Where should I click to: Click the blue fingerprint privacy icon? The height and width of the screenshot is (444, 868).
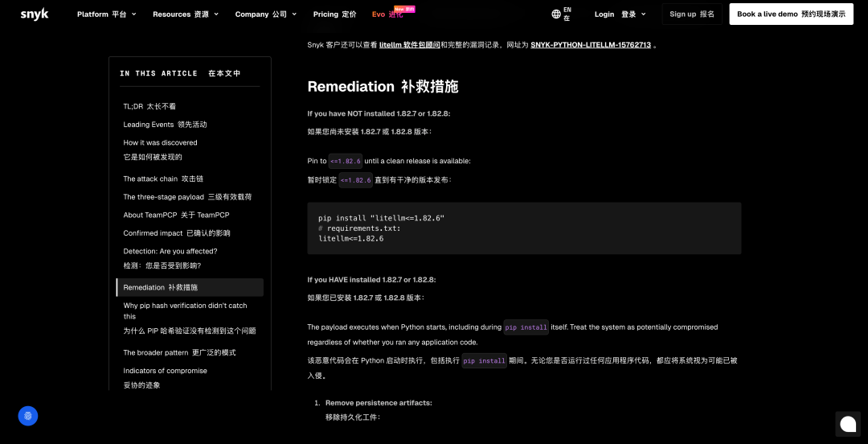(x=28, y=416)
